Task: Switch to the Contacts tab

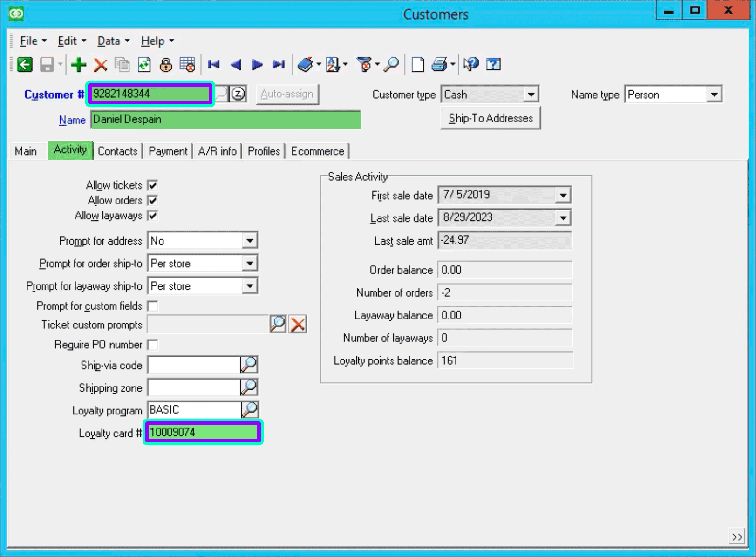Action: point(117,151)
